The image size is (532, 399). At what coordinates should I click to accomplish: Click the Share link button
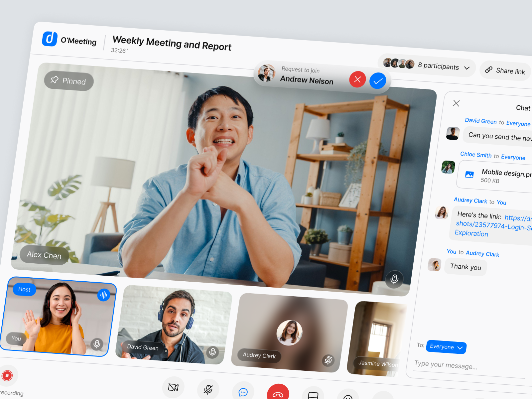(505, 71)
